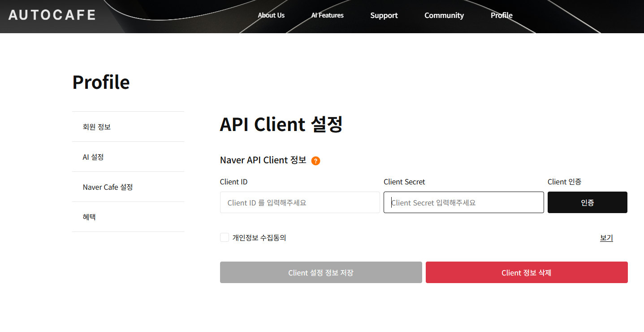
Task: Open the About Us menu
Action: click(271, 15)
